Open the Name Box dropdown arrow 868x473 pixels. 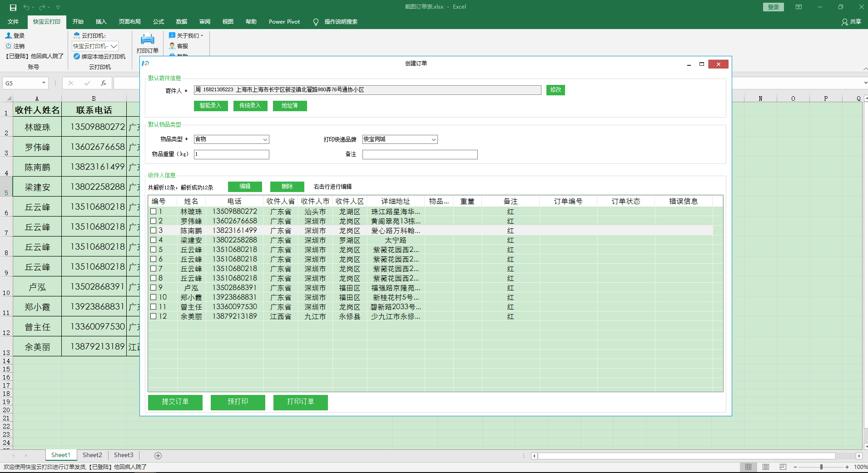pos(44,83)
